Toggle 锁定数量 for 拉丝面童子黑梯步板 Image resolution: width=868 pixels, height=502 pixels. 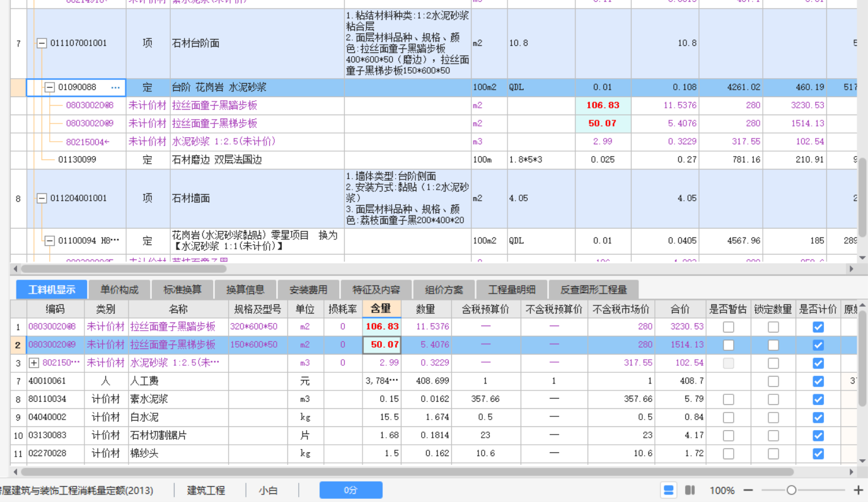tap(773, 345)
